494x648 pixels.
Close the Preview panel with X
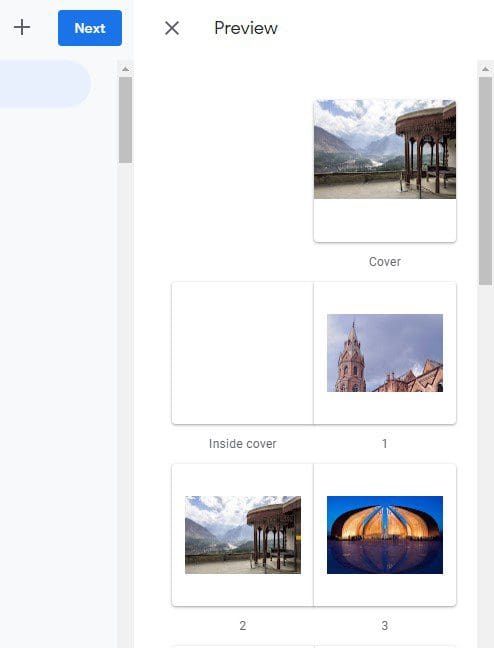[x=172, y=28]
